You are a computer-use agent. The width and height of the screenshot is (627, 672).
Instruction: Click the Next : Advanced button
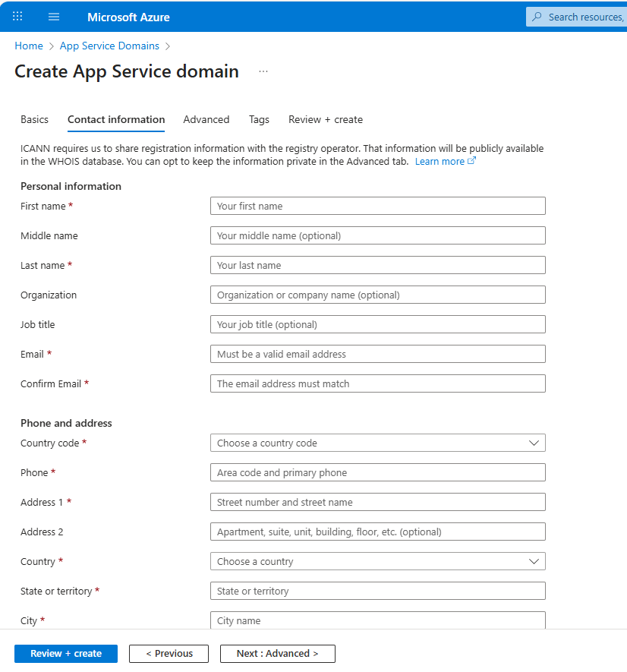(278, 654)
